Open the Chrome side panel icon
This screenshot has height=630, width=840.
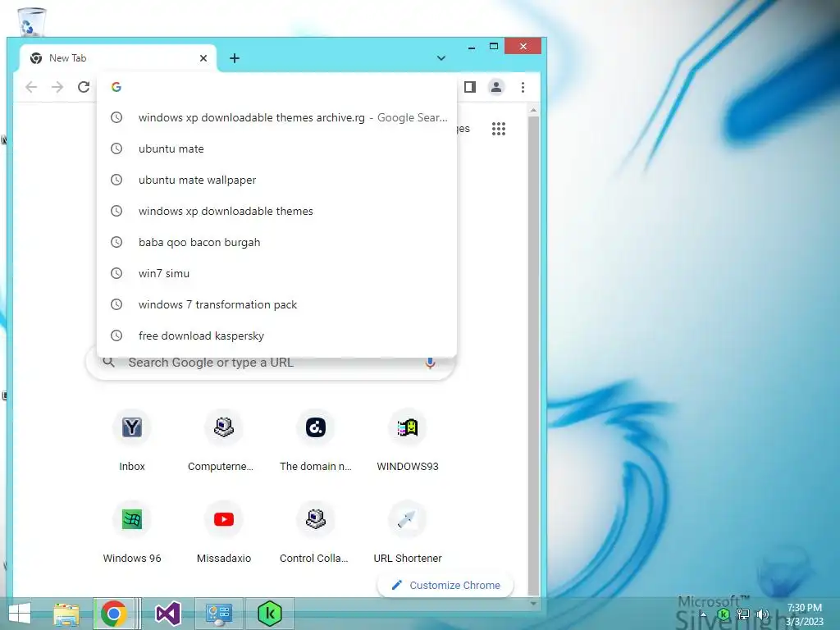coord(470,87)
